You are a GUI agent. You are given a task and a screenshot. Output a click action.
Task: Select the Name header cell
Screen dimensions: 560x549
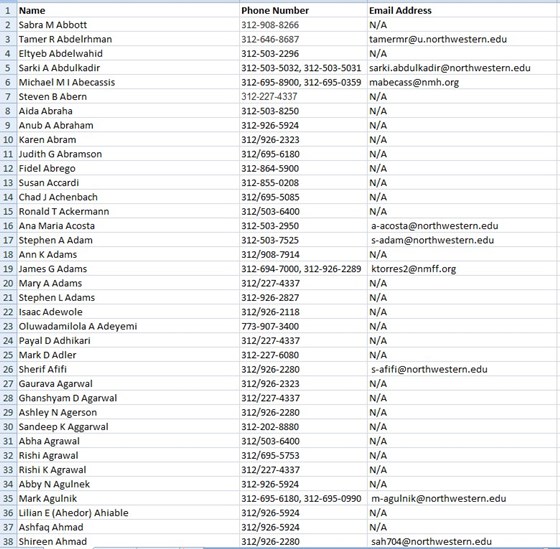[x=128, y=10]
